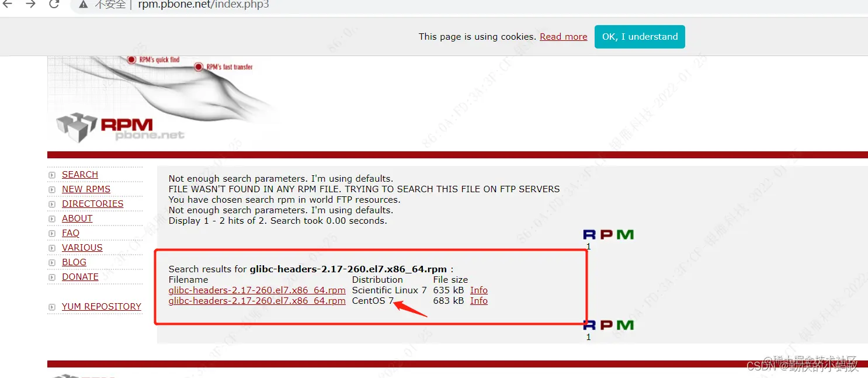The image size is (868, 378).
Task: Click the 'File size' column header
Action: click(x=450, y=280)
